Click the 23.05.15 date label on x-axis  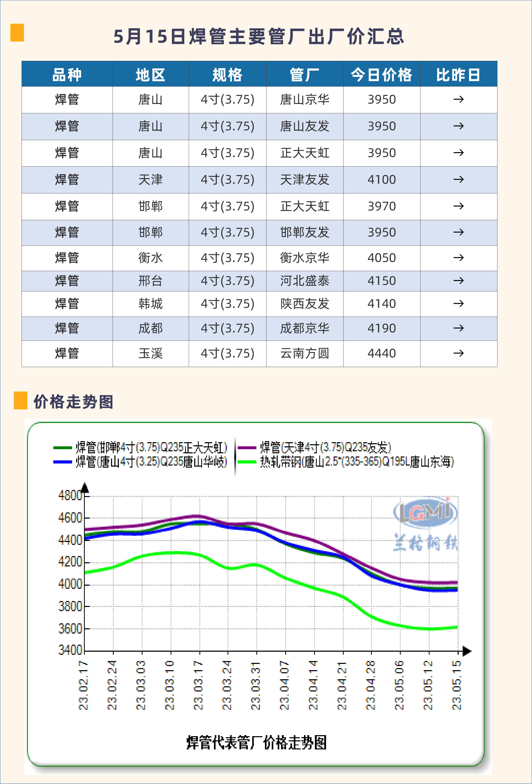(x=456, y=685)
